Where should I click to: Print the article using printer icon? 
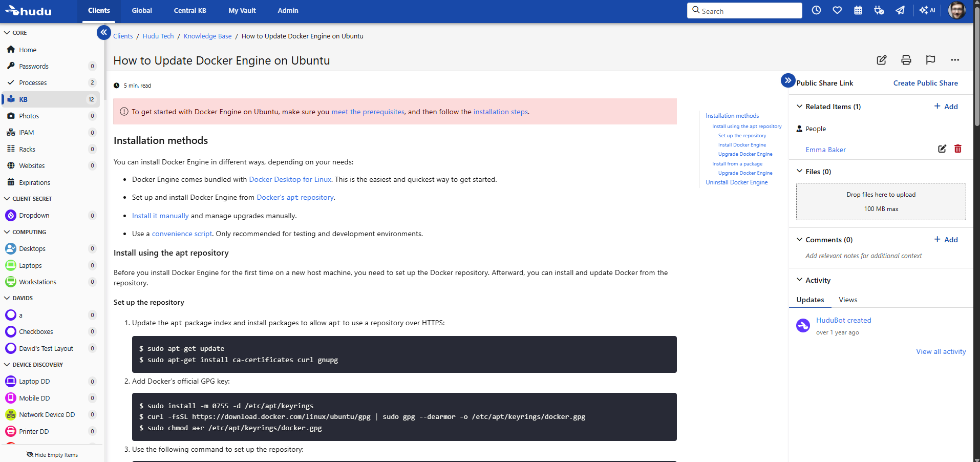click(906, 60)
